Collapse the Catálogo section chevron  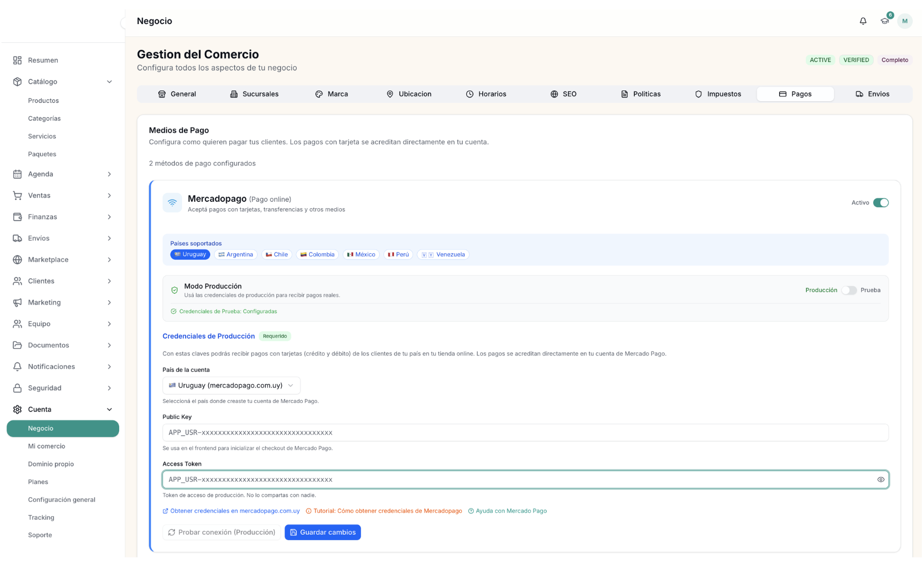(x=109, y=82)
